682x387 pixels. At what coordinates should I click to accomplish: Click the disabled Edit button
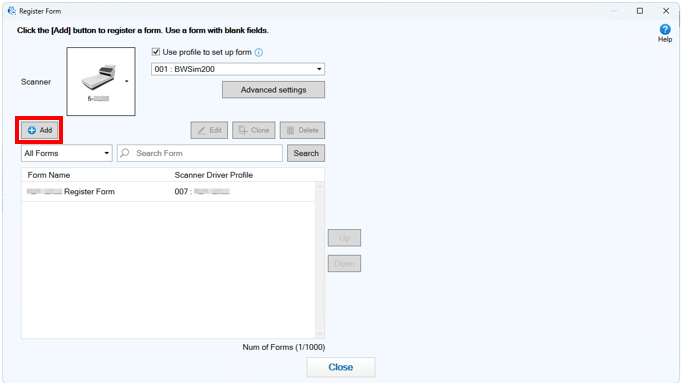(x=209, y=130)
